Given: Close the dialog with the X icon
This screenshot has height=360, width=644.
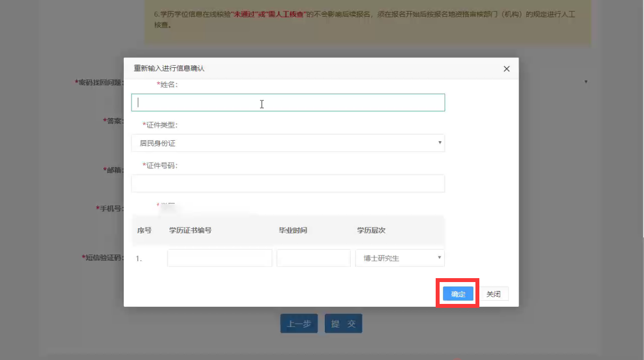Looking at the screenshot, I should tap(506, 69).
